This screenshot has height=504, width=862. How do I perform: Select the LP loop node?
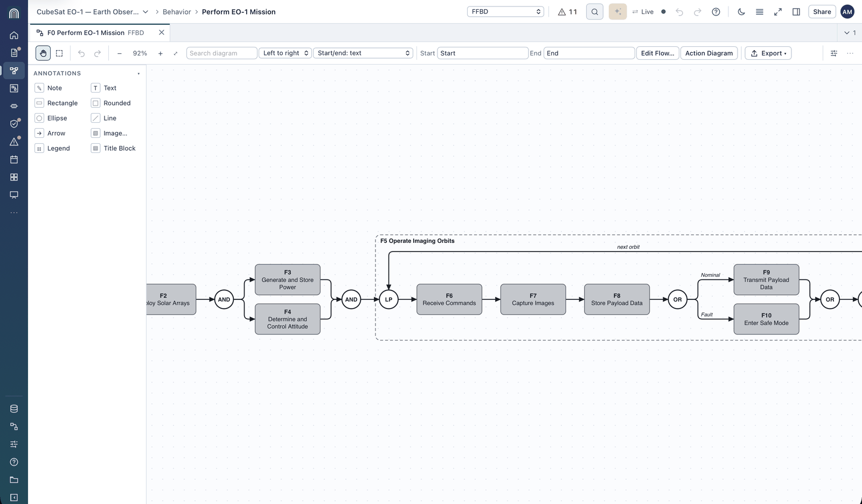[388, 299]
